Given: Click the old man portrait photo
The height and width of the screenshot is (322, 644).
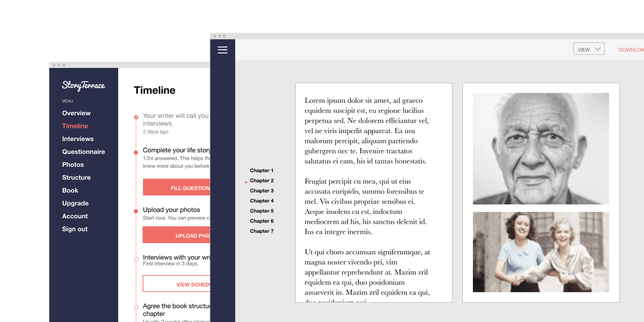Looking at the screenshot, I should point(541,149).
